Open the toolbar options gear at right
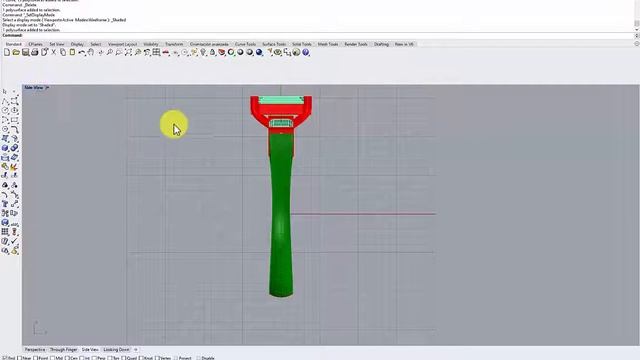 pyautogui.click(x=637, y=44)
